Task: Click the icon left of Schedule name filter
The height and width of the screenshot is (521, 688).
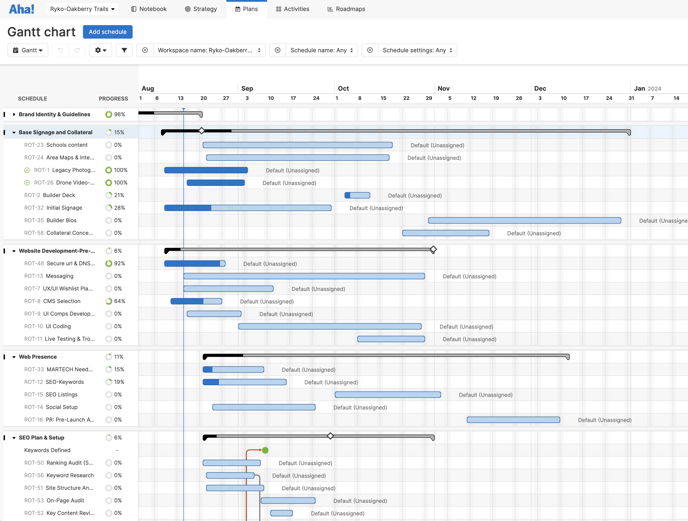Action: tap(278, 50)
